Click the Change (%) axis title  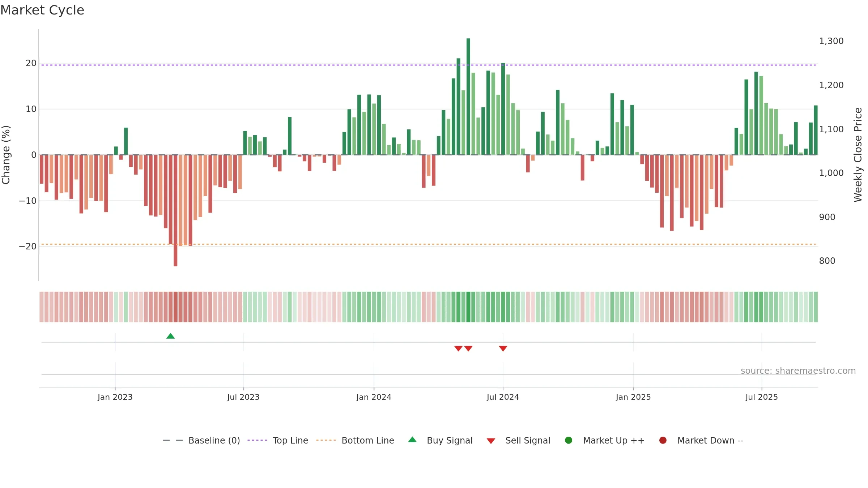[6, 155]
